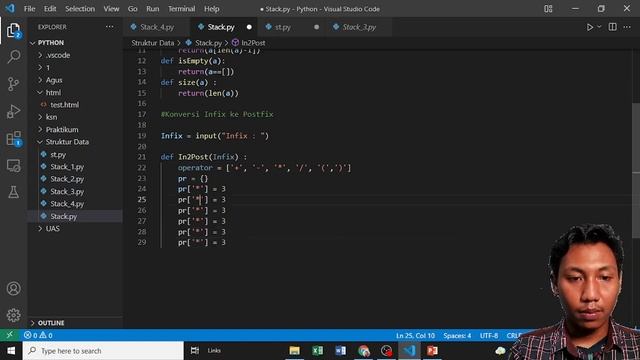The height and width of the screenshot is (360, 640).
Task: Open the Remote Explorer view
Action: [x=13, y=165]
